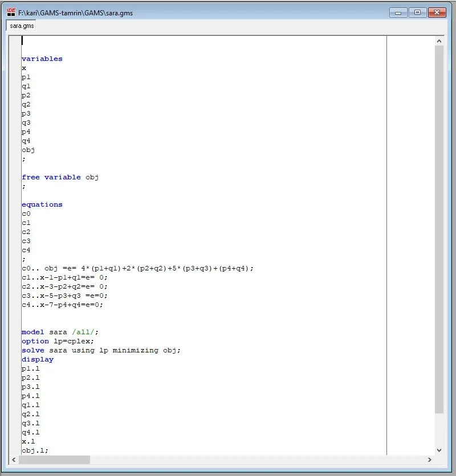Click the 'free variable obj' line

60,177
